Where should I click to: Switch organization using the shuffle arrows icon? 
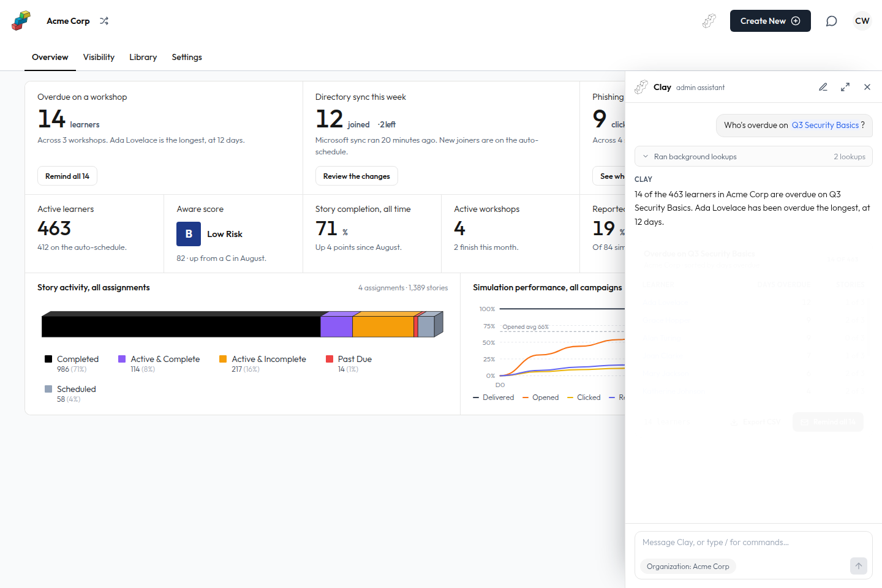(x=104, y=21)
